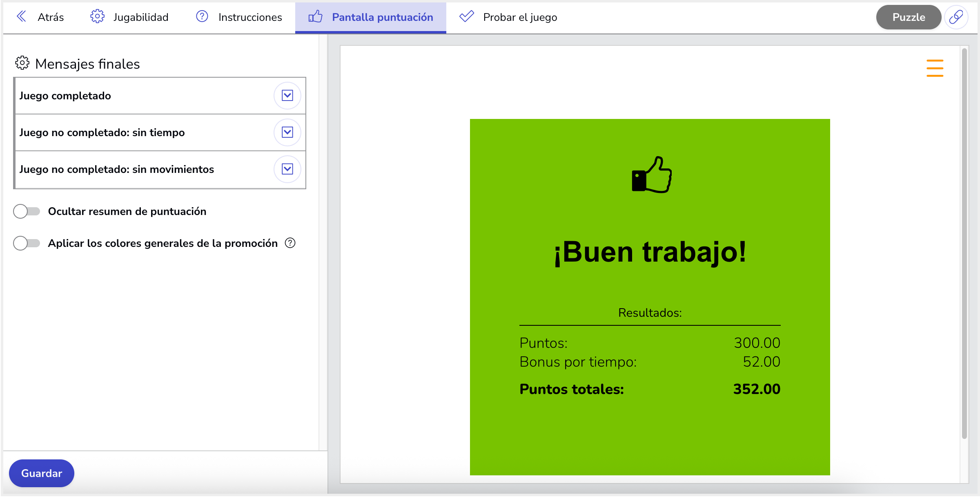Click the Puzzle button
Screen dimensions: 980x497
coord(909,17)
